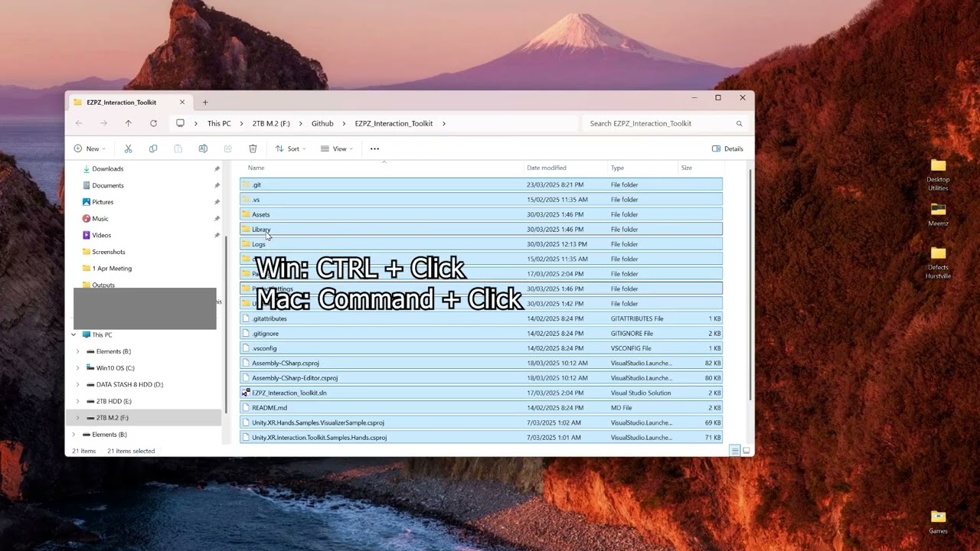
Task: Open the See more ellipsis menu
Action: [374, 148]
